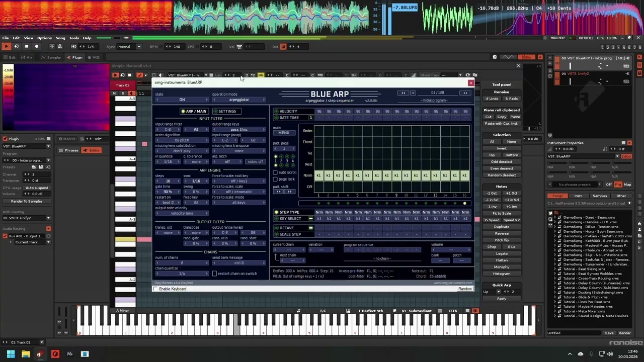Click step 1 Norm k1 cell in grid
Screen dimensions: 644x362
click(x=318, y=175)
